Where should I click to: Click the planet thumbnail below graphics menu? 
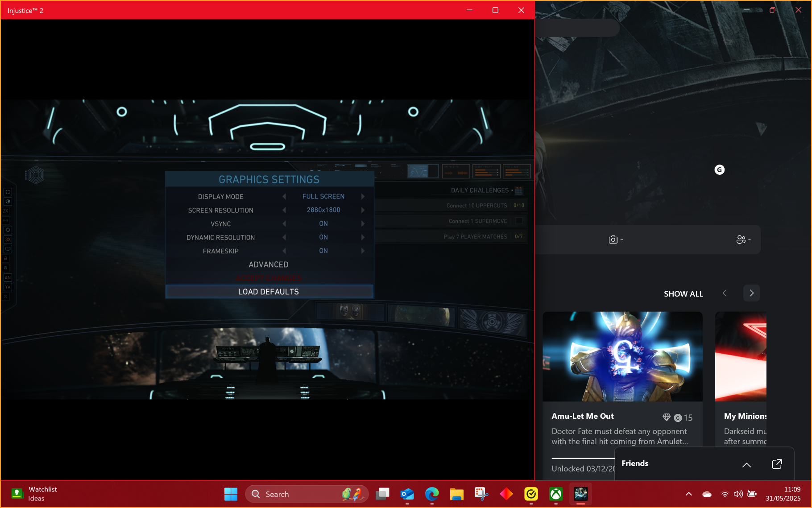421,316
